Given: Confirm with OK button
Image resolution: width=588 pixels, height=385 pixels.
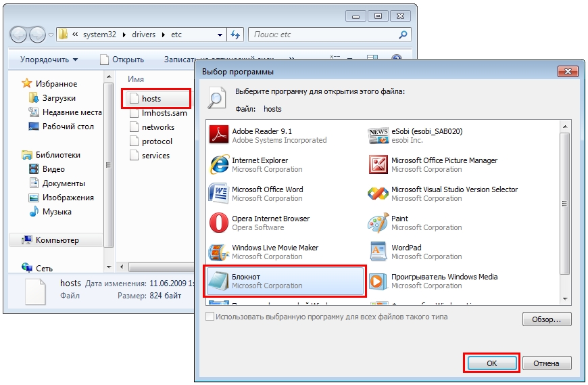Looking at the screenshot, I should click(x=491, y=363).
